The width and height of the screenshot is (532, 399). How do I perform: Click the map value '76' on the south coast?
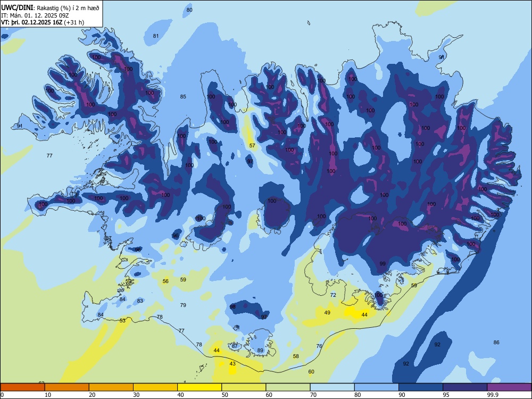coord(319,346)
